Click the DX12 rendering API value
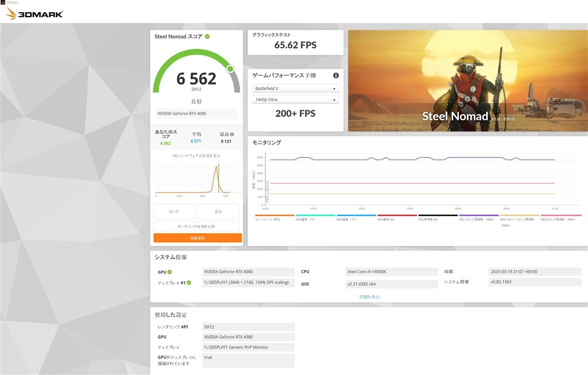 point(248,327)
